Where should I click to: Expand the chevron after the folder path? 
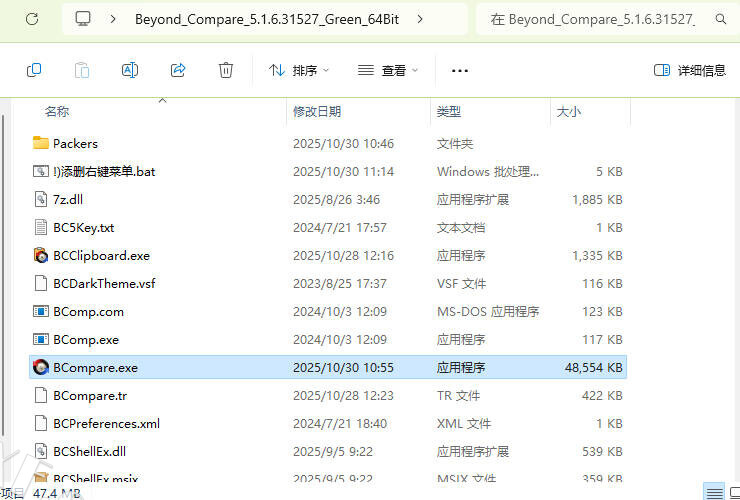click(x=417, y=19)
